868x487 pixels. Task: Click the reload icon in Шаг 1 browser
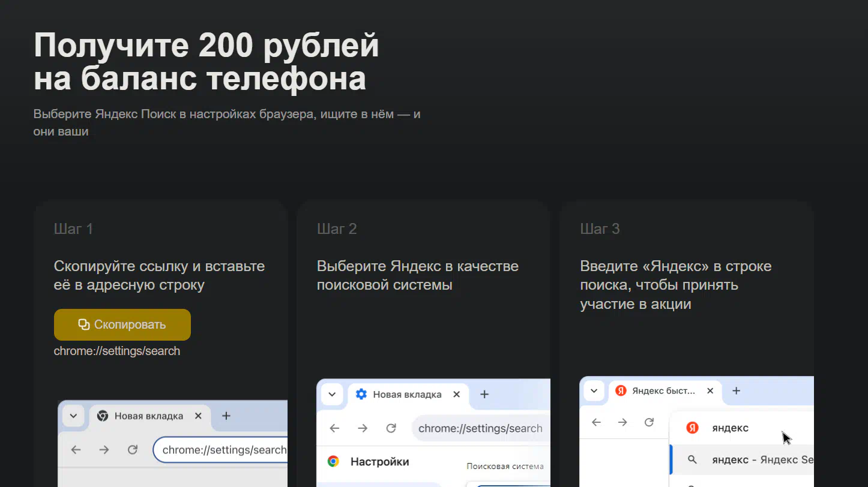point(133,449)
